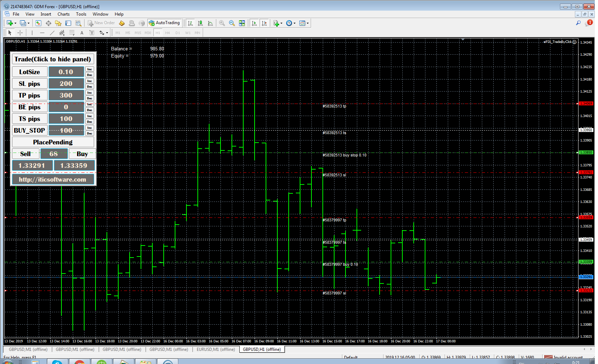Screen dimensions: 598x364
Task: Add a Fibonacci retracement
Action: point(71,32)
